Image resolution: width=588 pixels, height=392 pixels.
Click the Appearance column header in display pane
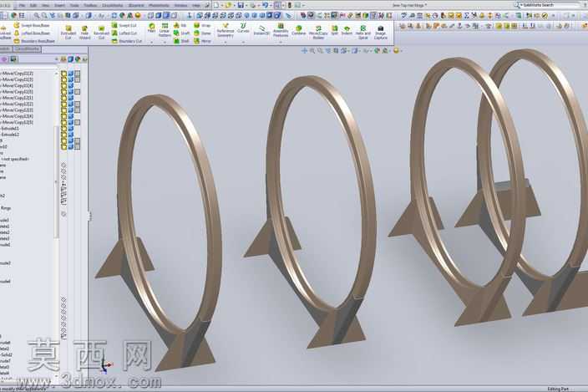(x=78, y=59)
